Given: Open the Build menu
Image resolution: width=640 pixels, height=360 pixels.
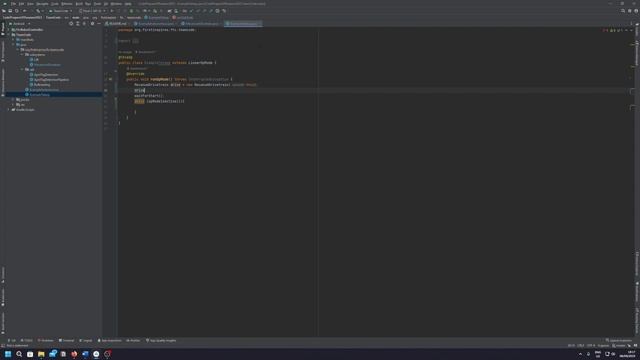Looking at the screenshot, I should pyautogui.click(x=79, y=4).
